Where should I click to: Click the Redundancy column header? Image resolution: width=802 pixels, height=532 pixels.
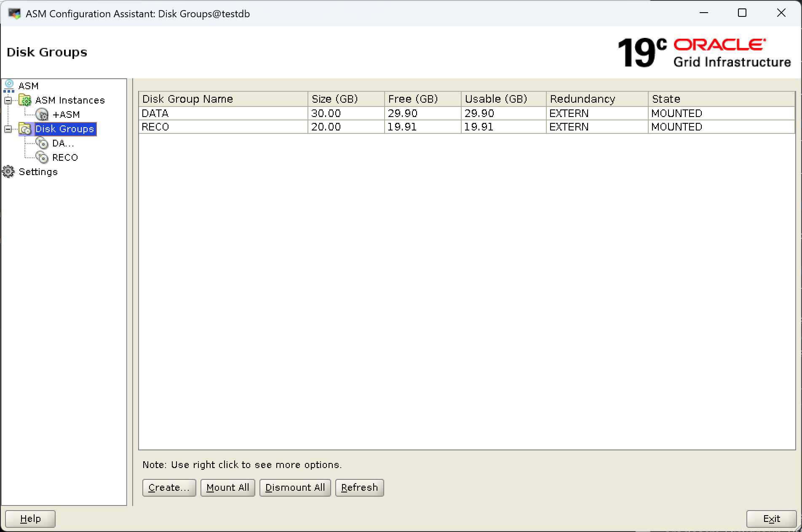597,99
